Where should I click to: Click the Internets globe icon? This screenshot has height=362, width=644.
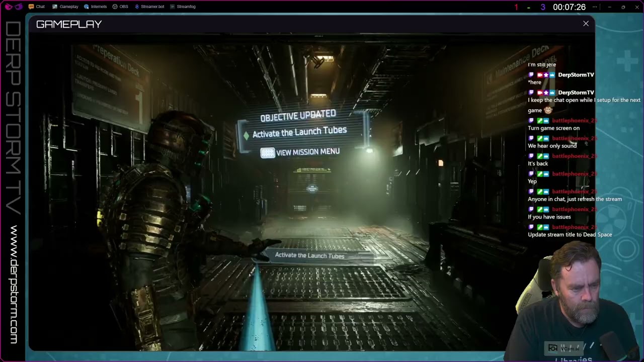(87, 7)
